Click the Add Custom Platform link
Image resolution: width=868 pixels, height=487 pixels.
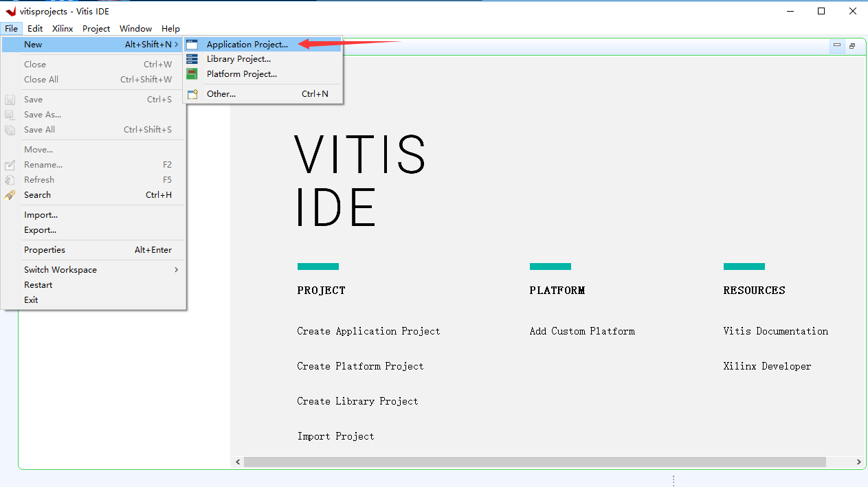pyautogui.click(x=581, y=330)
